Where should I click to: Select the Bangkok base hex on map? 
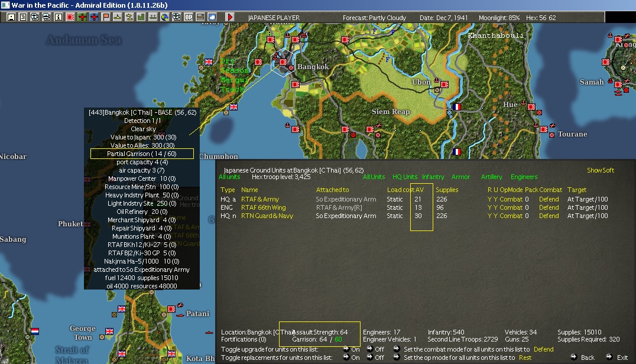click(x=283, y=63)
